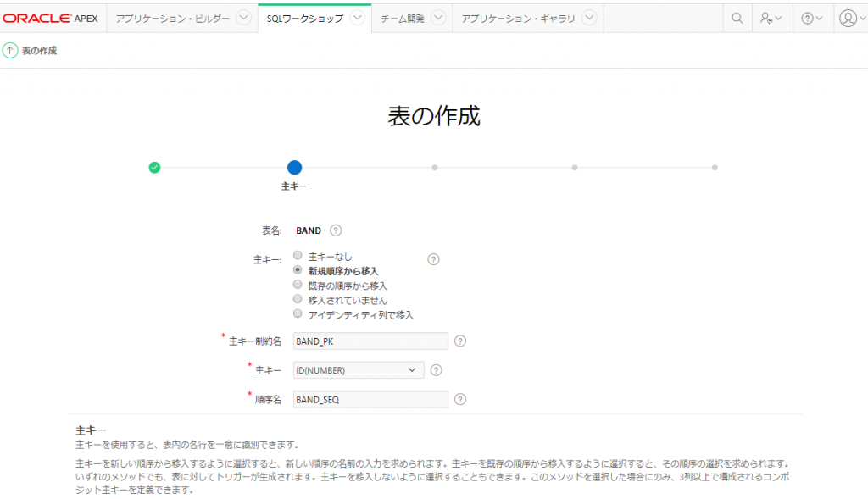
Task: Expand SQLワークショップ dropdown arrow
Action: [x=358, y=18]
